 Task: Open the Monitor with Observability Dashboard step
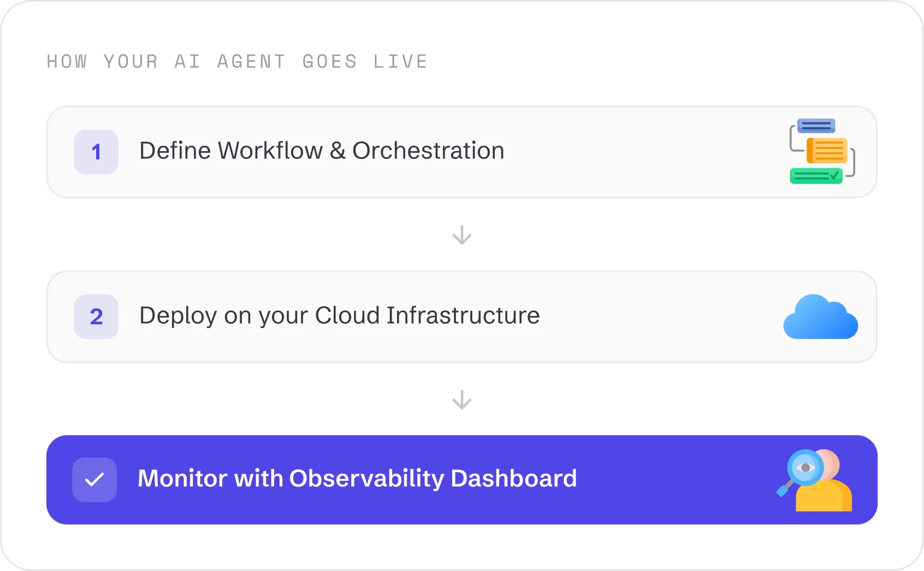click(462, 480)
